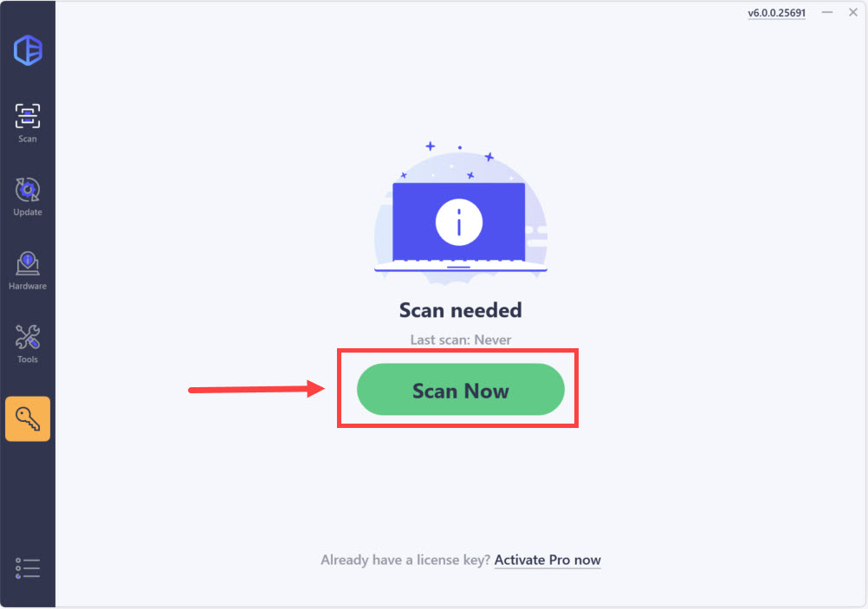Open the list menu icon at sidebar bottom
The height and width of the screenshot is (609, 868).
coord(28,568)
